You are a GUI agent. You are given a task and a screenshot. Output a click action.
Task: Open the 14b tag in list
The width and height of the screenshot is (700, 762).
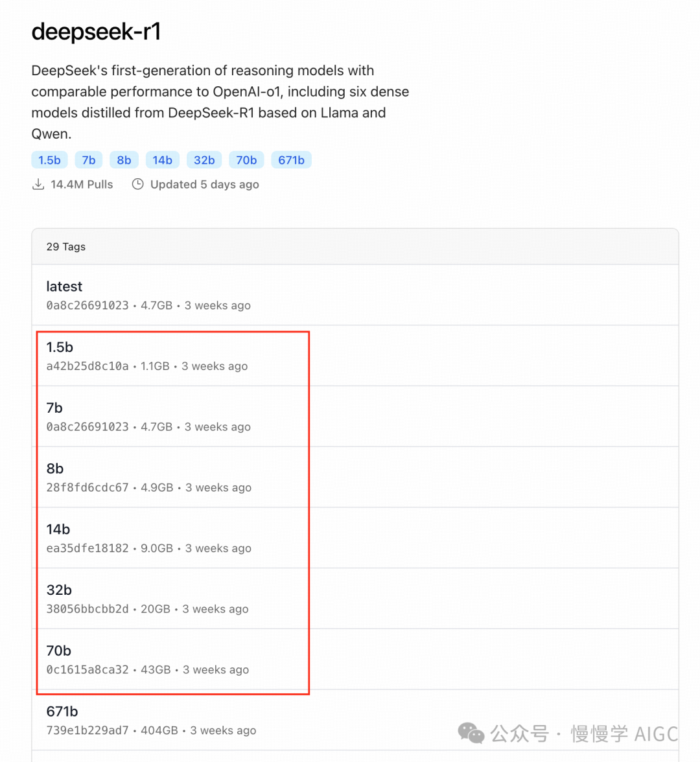(x=58, y=529)
